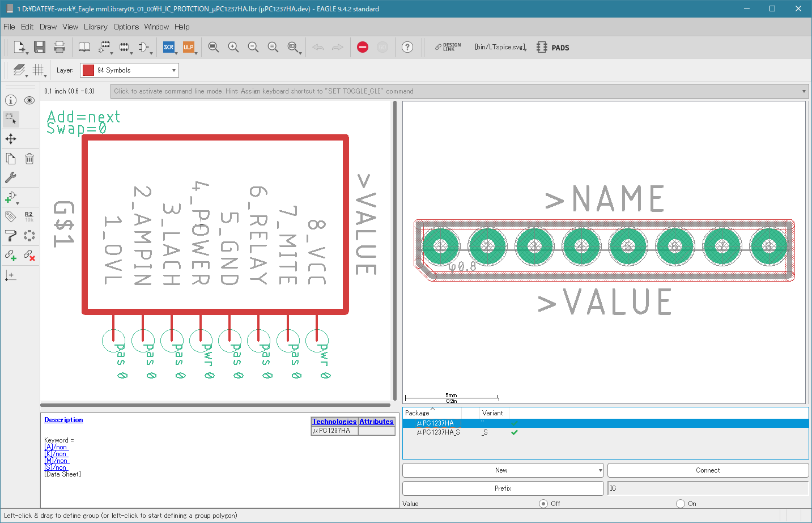Open the Device editor toolbar icon
Screen dimensions: 812x523
(x=104, y=47)
